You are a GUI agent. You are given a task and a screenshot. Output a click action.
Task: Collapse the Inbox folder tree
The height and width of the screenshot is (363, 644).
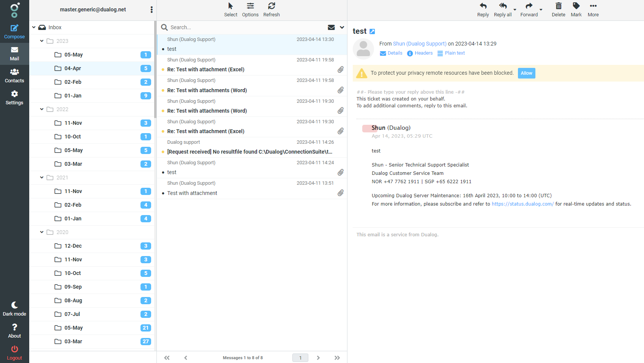[34, 27]
